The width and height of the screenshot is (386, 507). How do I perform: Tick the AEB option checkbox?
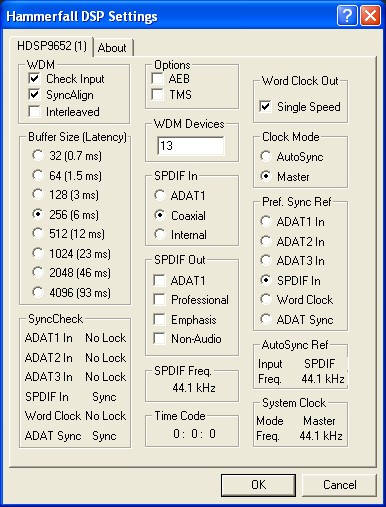[x=157, y=78]
